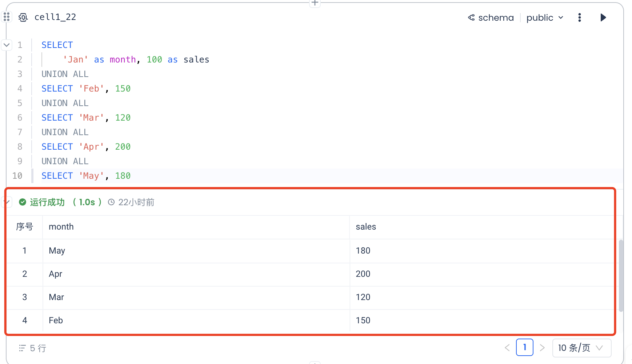The image size is (632, 364).
Task: Click the sales column header
Action: (x=366, y=227)
